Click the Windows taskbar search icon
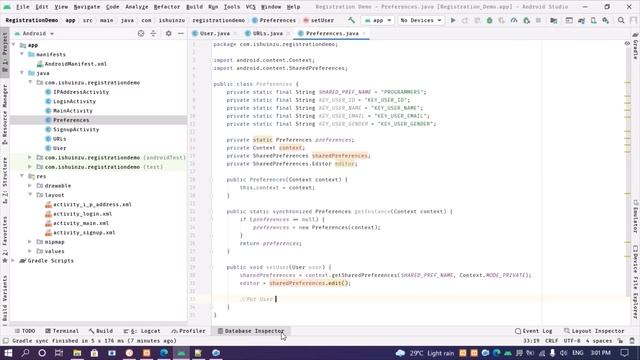Screen dimensions: 640x360 coord(25,353)
